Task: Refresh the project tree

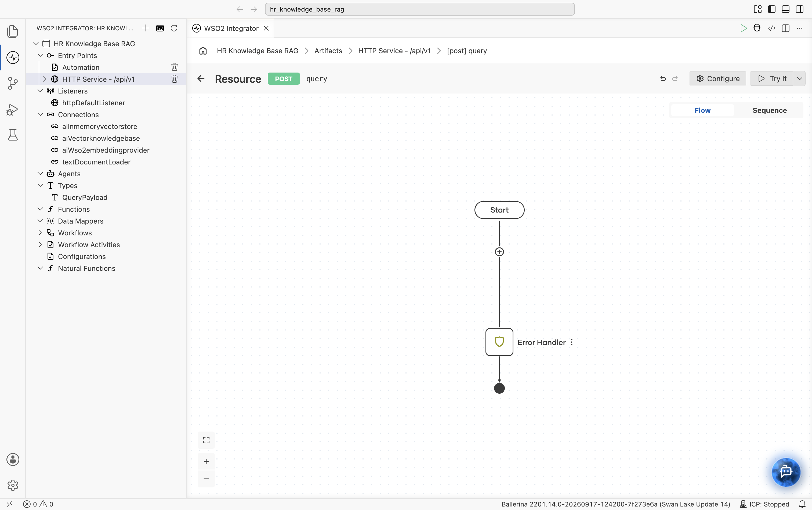Action: [174, 28]
